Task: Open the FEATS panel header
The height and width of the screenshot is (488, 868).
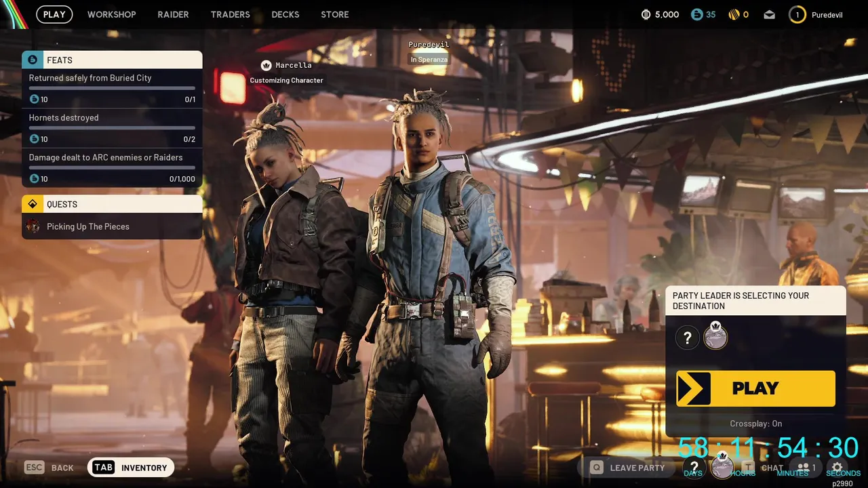Action: click(x=112, y=60)
